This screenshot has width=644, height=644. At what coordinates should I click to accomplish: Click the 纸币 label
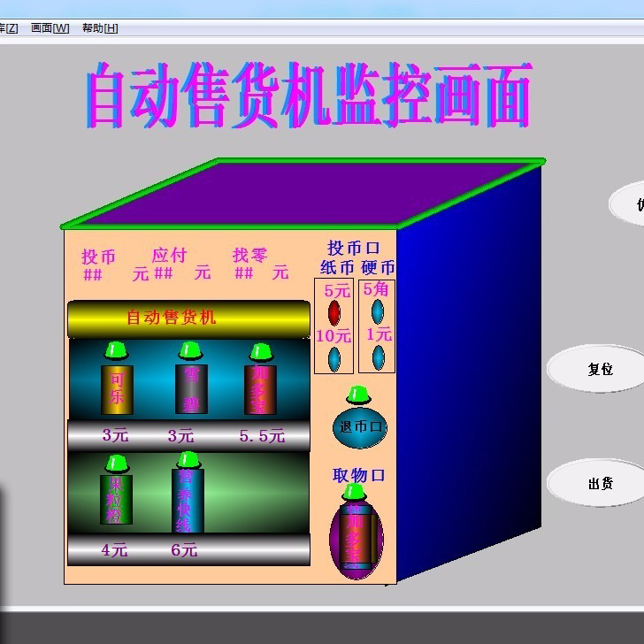[x=337, y=268]
